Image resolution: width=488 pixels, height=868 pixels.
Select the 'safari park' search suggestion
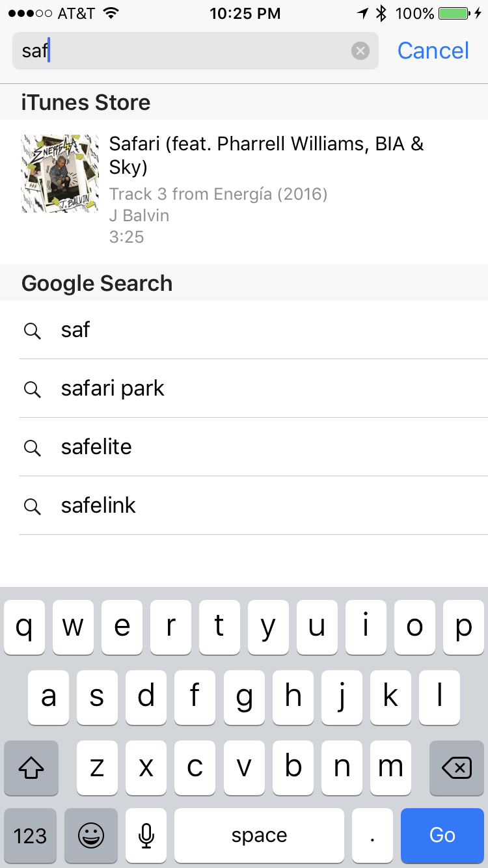click(x=244, y=388)
